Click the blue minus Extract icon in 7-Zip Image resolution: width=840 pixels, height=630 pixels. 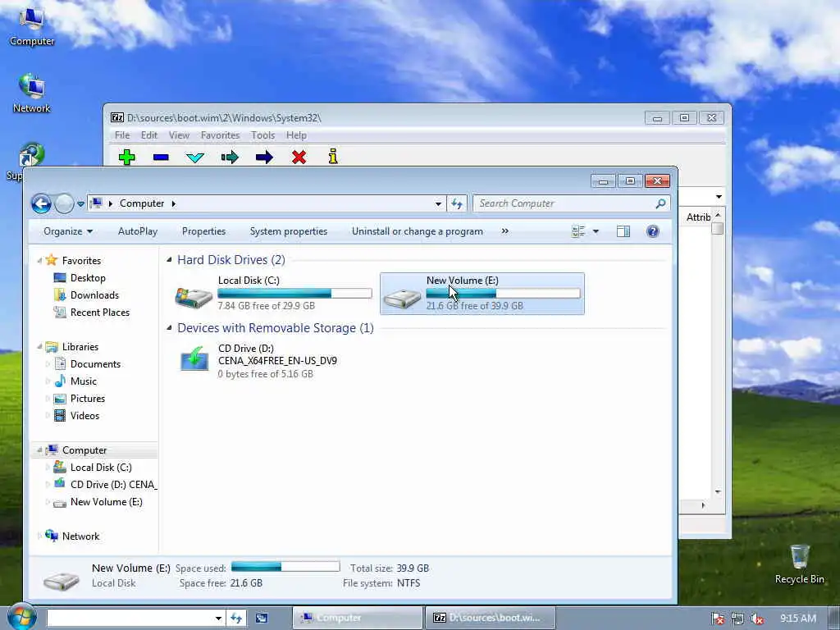pyautogui.click(x=161, y=157)
